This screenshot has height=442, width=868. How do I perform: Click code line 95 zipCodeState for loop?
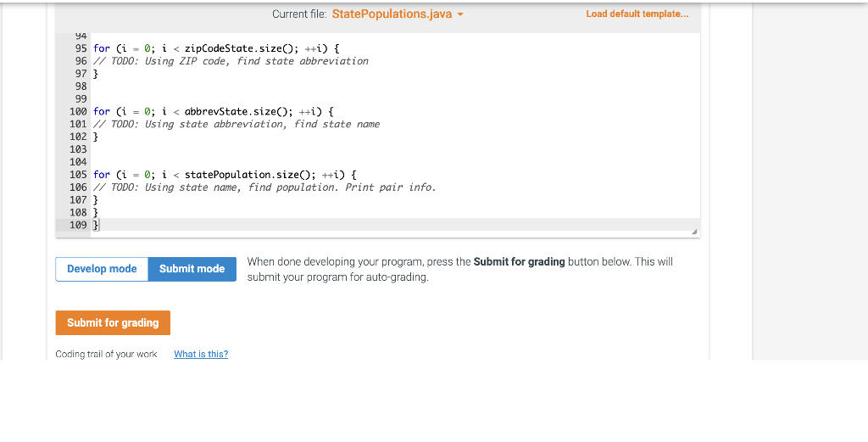[216, 48]
